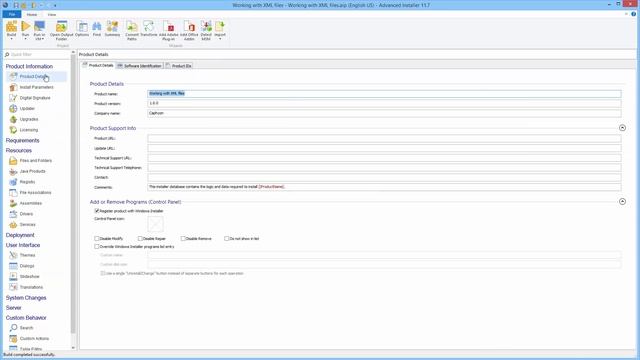
Task: Open Java Products page in sidebar
Action: (x=33, y=171)
